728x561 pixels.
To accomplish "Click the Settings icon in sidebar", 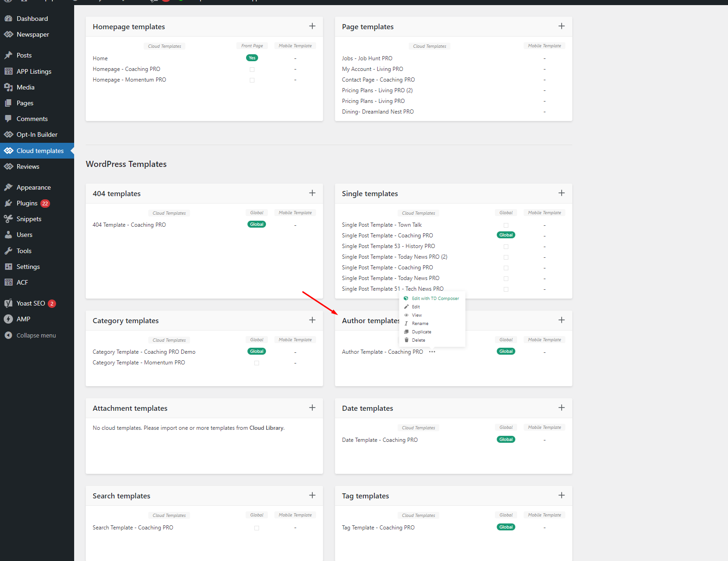I will pos(8,267).
